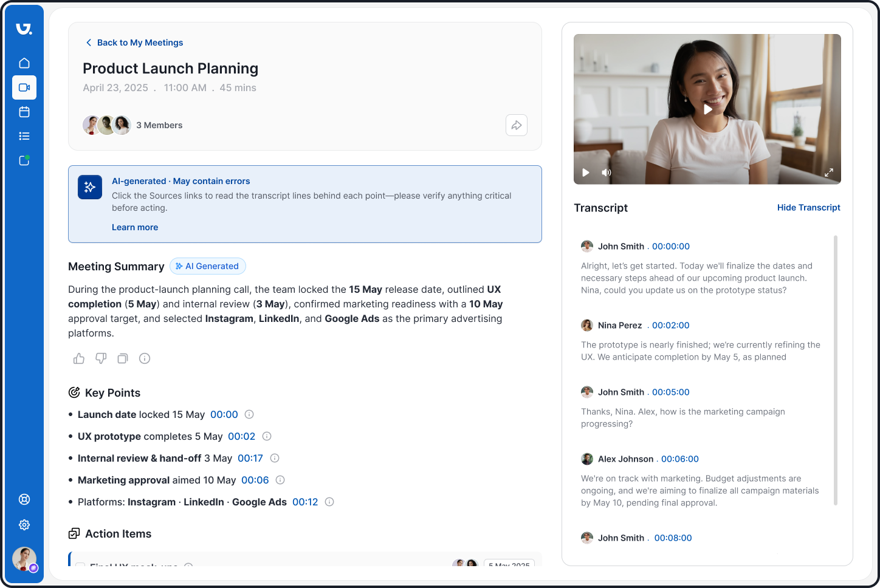Open Settings gear in the sidebar
This screenshot has width=880, height=588.
24,525
